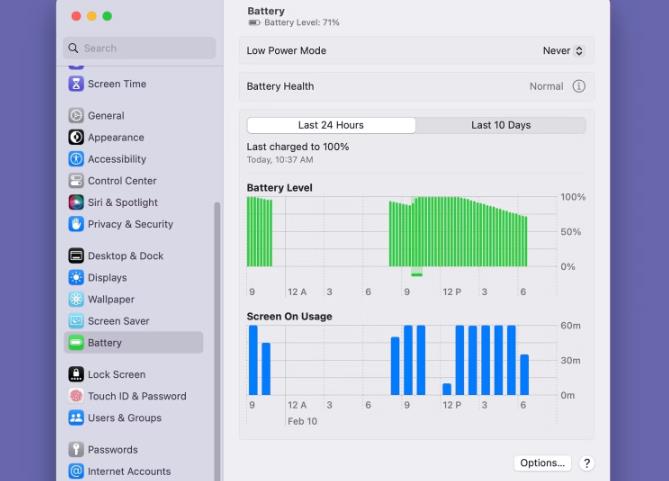Switch to Last 24 Hours tab
The height and width of the screenshot is (481, 669).
tap(331, 125)
